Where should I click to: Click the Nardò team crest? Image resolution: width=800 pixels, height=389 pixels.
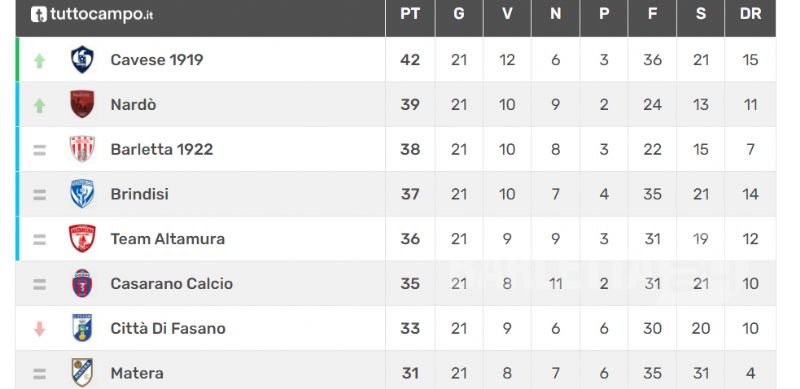pos(82,104)
